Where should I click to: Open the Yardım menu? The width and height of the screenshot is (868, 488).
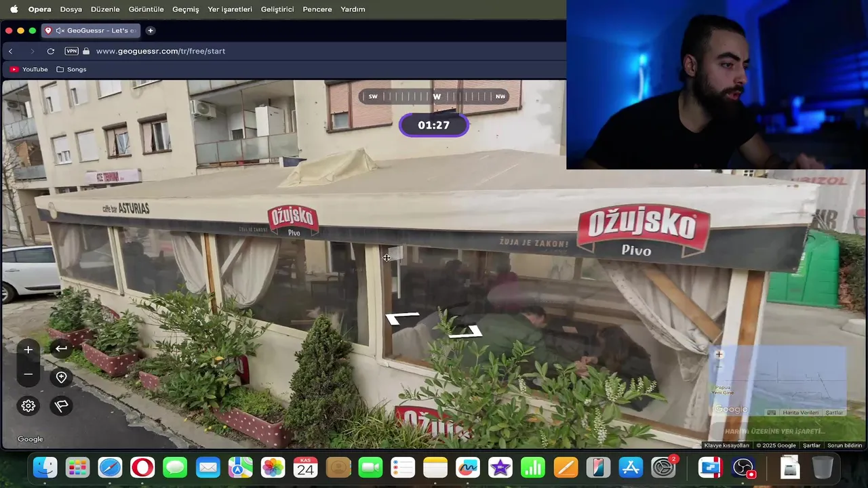coord(353,9)
